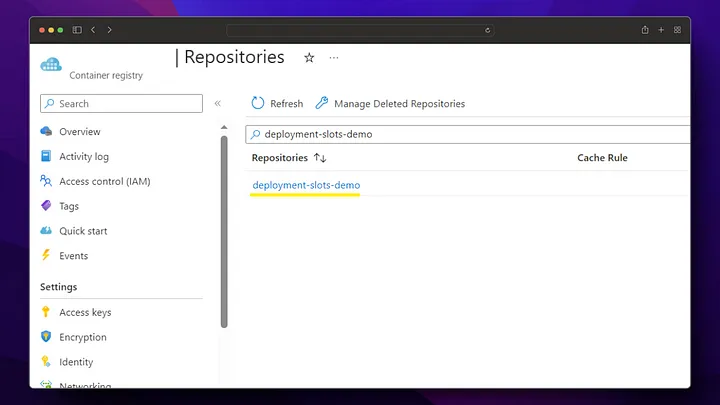Open Manage Deleted Repositories
This screenshot has width=720, height=405.
[390, 103]
